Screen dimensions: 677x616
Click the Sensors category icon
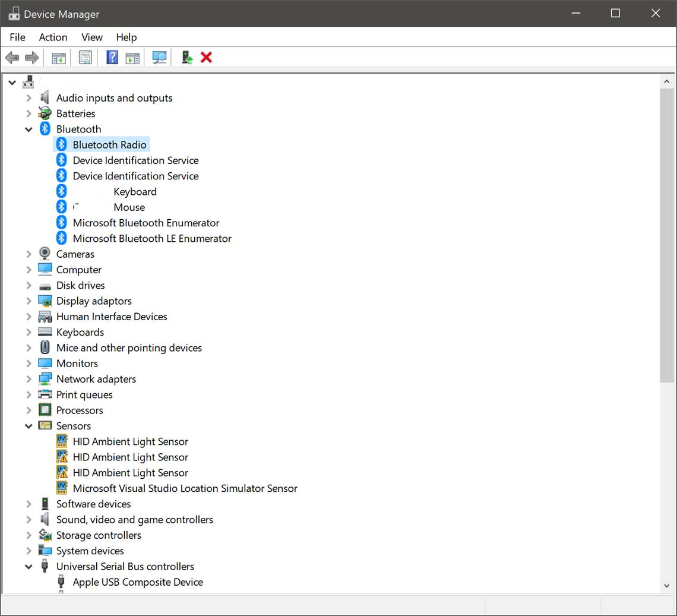(45, 425)
